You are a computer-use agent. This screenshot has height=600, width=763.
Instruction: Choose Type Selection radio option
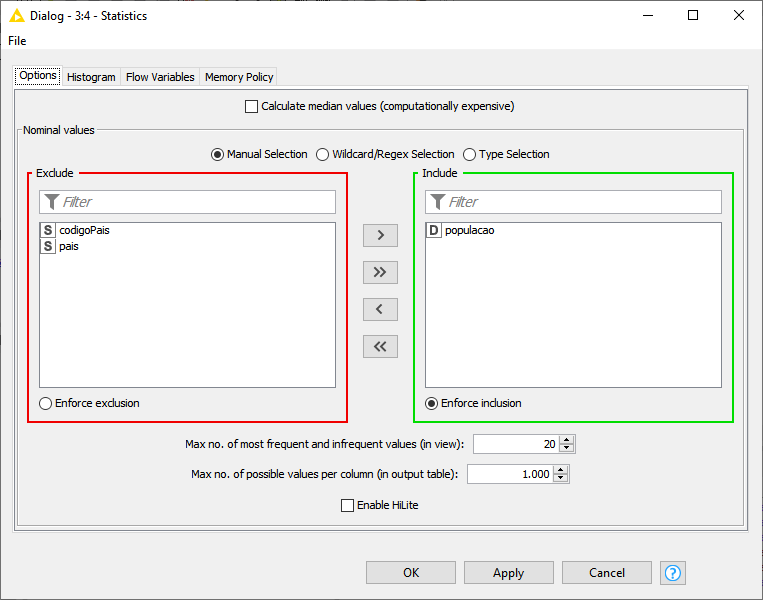pyautogui.click(x=469, y=154)
